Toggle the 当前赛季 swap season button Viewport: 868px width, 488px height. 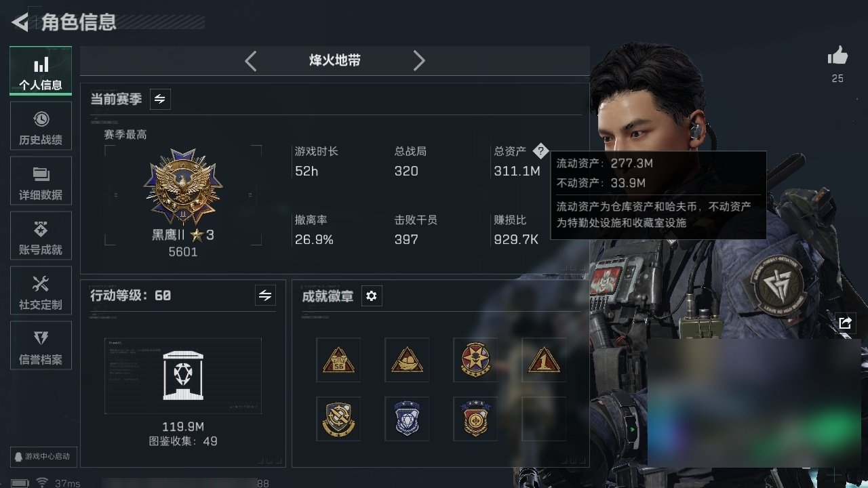[160, 99]
